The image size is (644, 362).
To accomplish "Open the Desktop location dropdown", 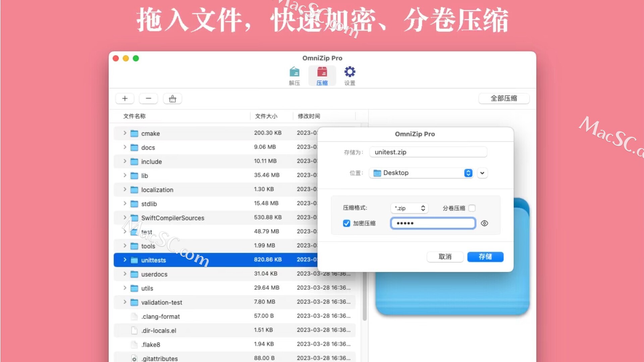I will [421, 173].
